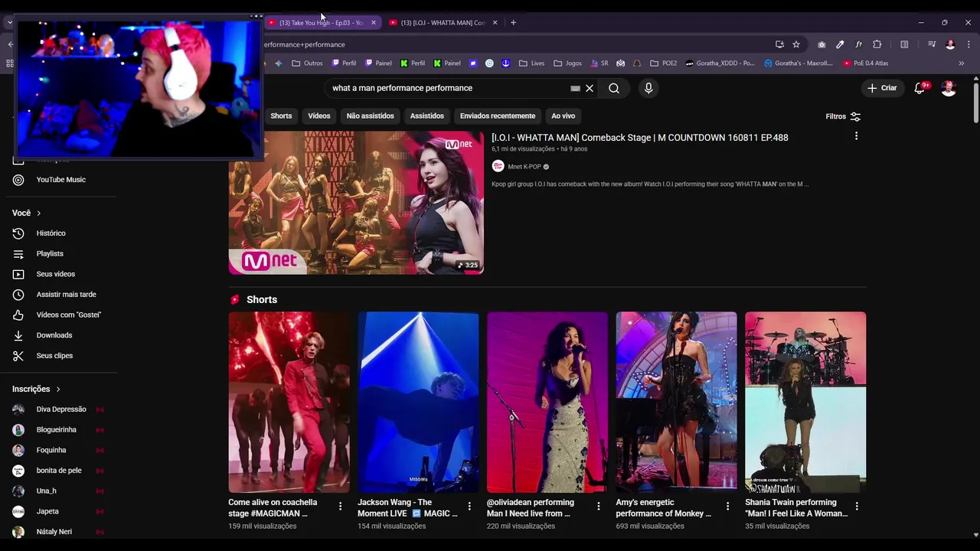Open the POE2 bookmarks folder
The width and height of the screenshot is (980, 551).
click(664, 64)
